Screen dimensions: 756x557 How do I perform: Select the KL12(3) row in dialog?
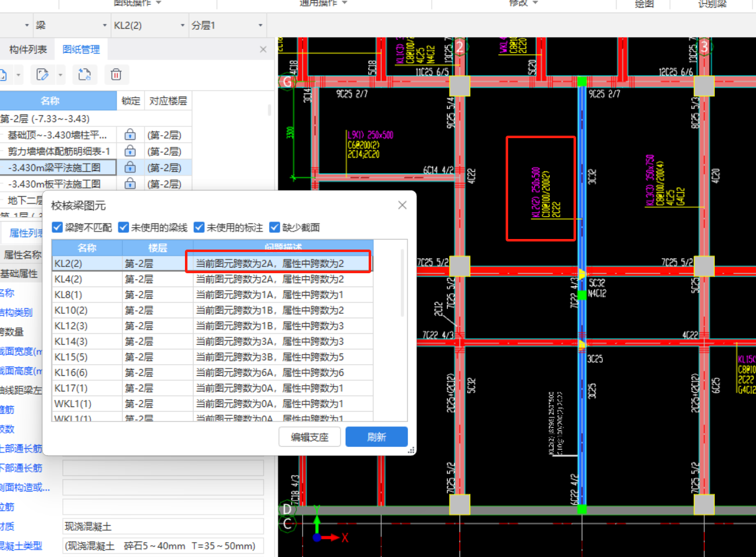(212, 325)
